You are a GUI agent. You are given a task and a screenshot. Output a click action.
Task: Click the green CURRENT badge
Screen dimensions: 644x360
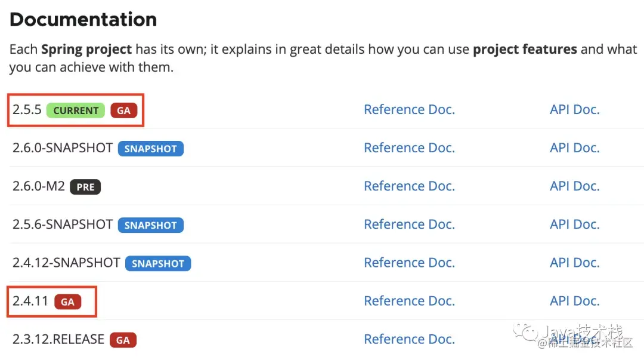[x=76, y=110]
